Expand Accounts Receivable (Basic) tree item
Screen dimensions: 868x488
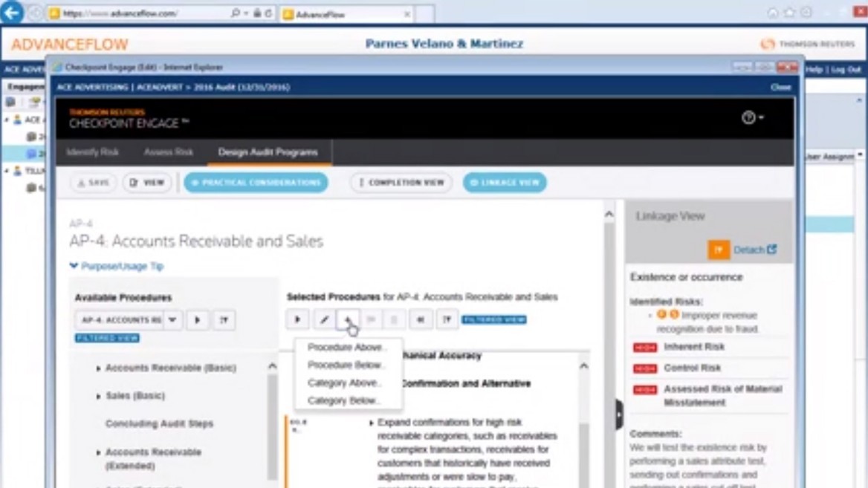click(x=98, y=368)
